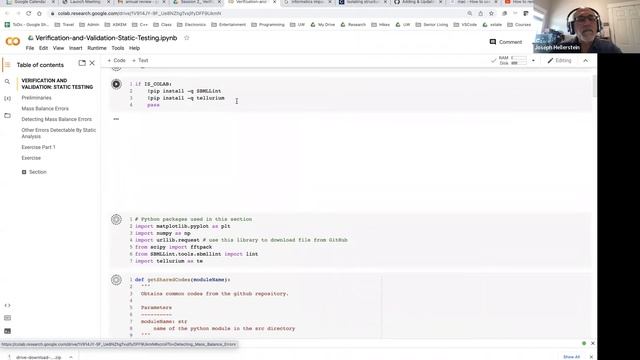This screenshot has width=640, height=360.
Task: Click the pencil Editing mode icon
Action: [550, 60]
